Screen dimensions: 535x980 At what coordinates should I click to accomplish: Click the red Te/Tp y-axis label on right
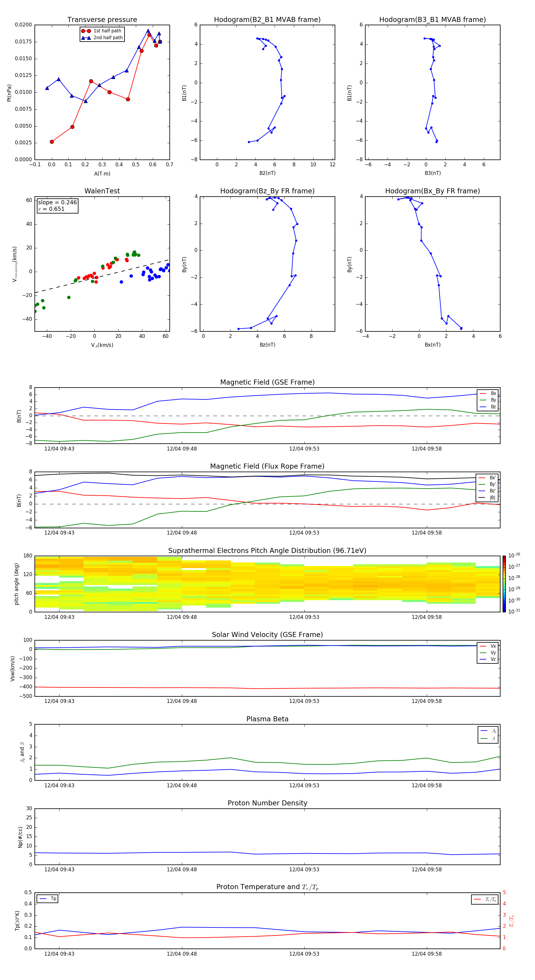[x=512, y=921]
